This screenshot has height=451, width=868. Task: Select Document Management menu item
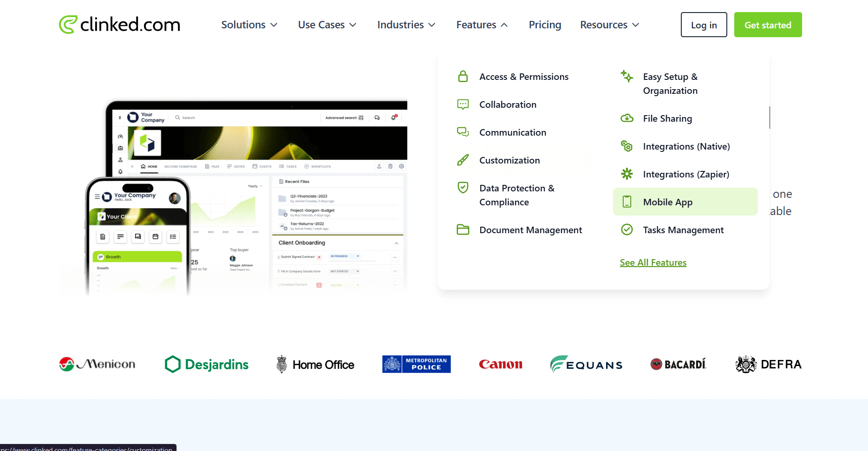(530, 230)
